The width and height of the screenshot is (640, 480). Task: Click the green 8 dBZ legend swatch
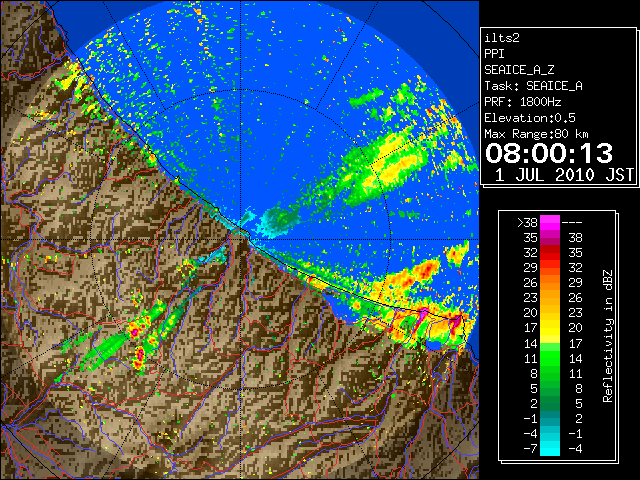[x=550, y=373]
